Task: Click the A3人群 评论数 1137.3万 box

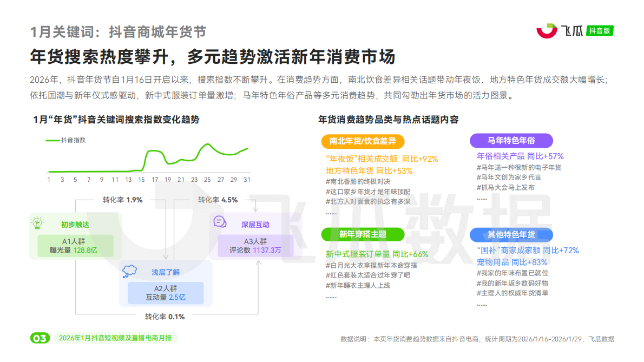Action: pos(255,246)
